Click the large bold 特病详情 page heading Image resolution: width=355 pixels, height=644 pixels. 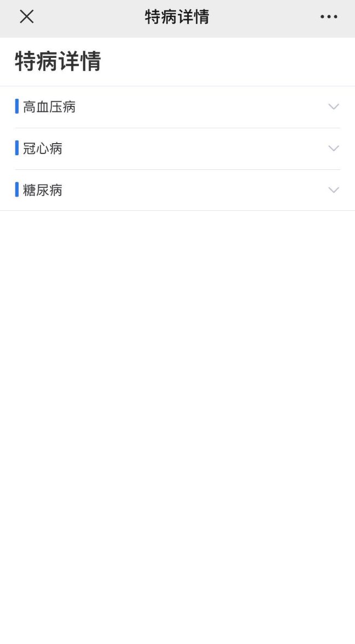click(x=58, y=61)
